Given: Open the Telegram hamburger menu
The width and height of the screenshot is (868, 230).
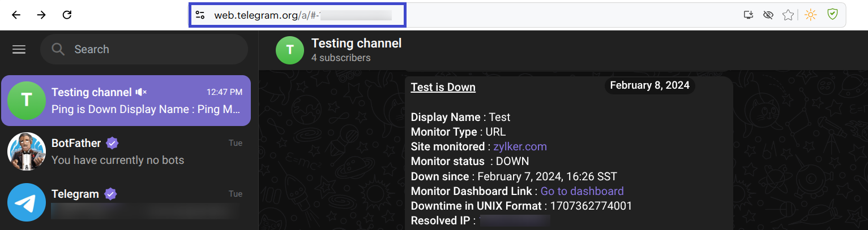Looking at the screenshot, I should (19, 50).
